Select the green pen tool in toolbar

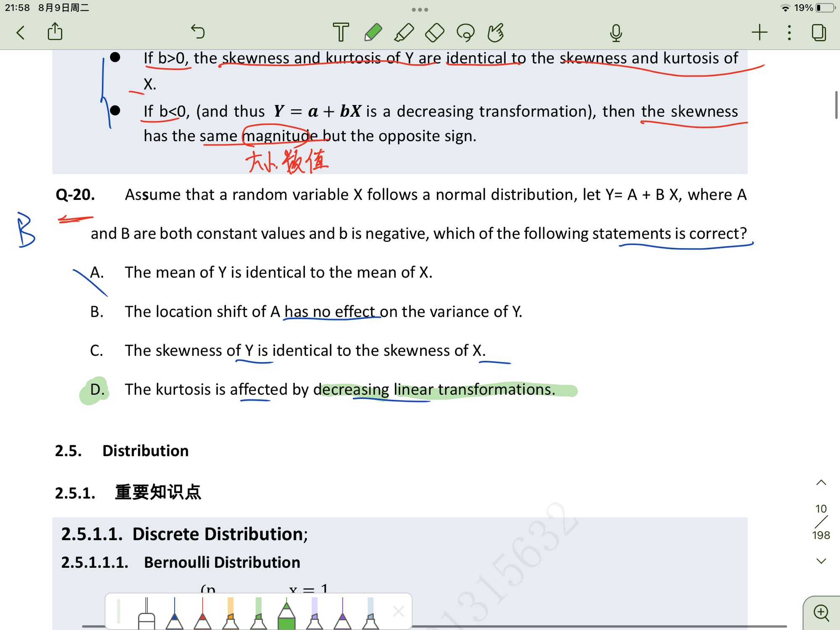373,32
